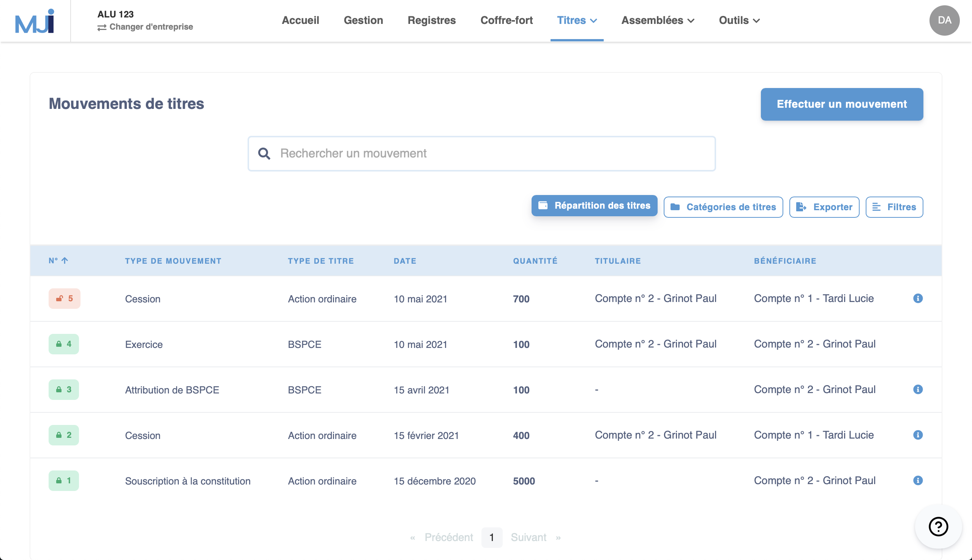The width and height of the screenshot is (972, 560).
Task: Select the export file icon next to Exporter
Action: [802, 207]
